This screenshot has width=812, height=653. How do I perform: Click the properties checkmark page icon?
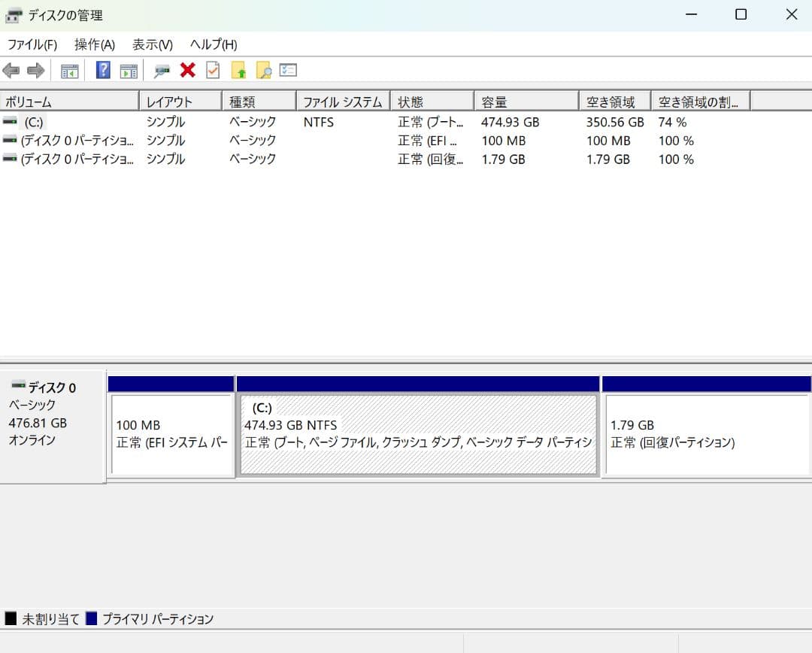click(x=213, y=71)
